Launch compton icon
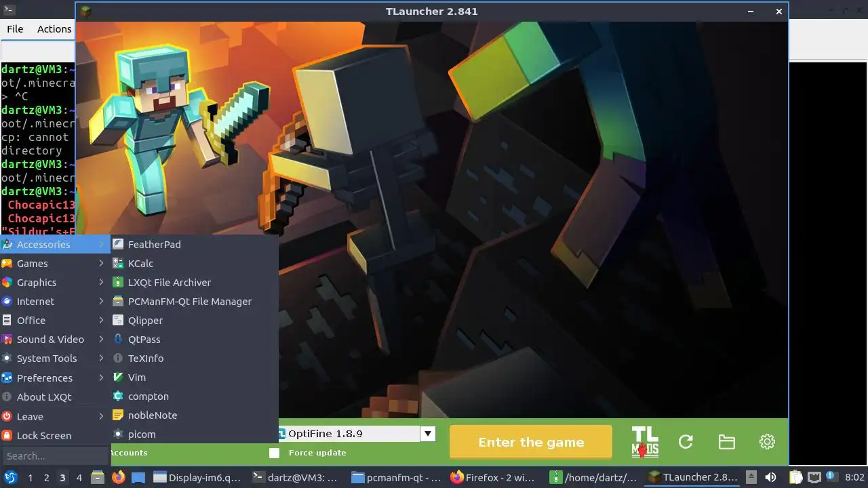 coord(118,396)
